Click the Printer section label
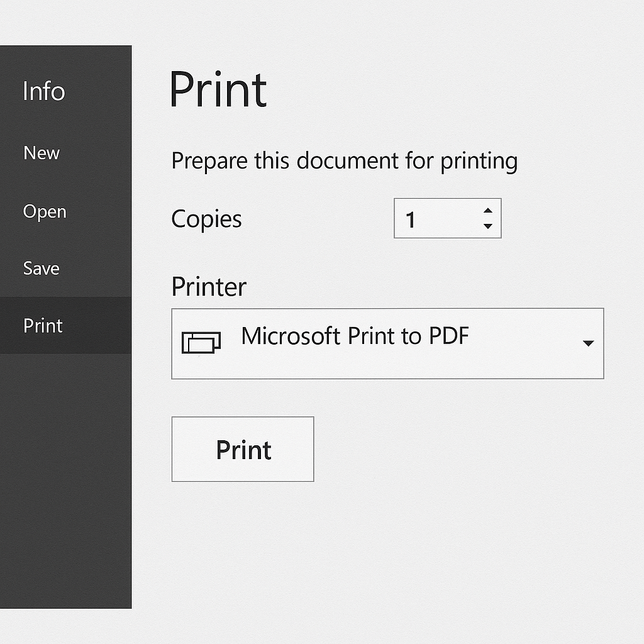This screenshot has width=644, height=644. click(x=209, y=286)
